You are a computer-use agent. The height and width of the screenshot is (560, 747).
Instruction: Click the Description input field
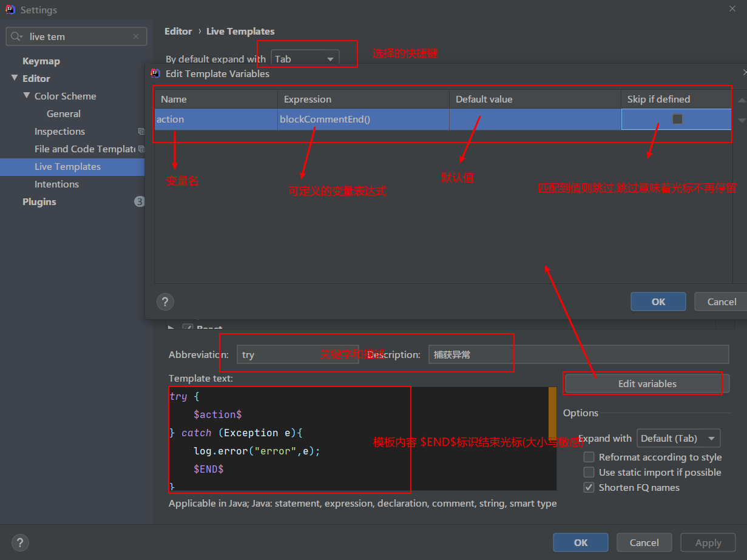coord(578,354)
